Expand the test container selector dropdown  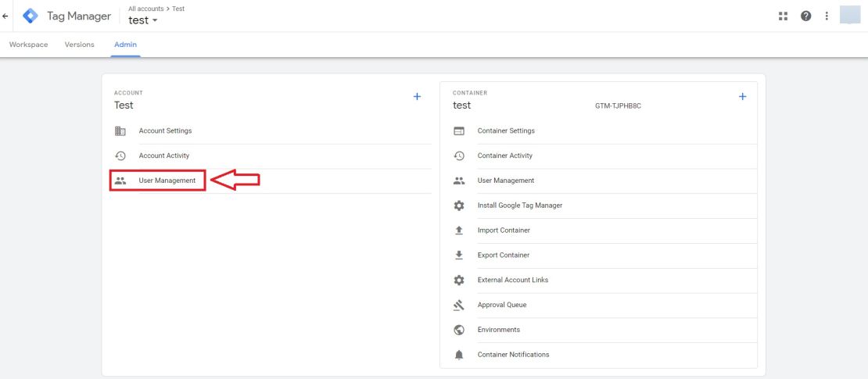point(143,20)
